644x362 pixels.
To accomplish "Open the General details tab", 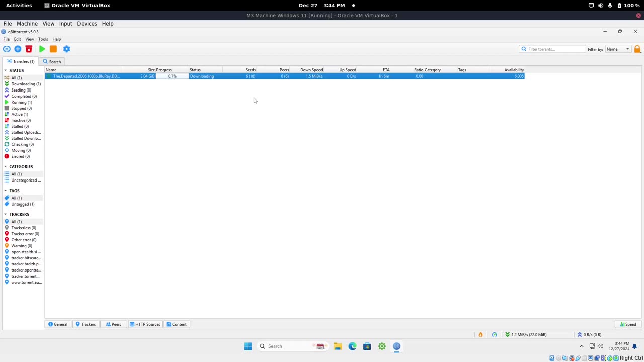I will [57, 324].
